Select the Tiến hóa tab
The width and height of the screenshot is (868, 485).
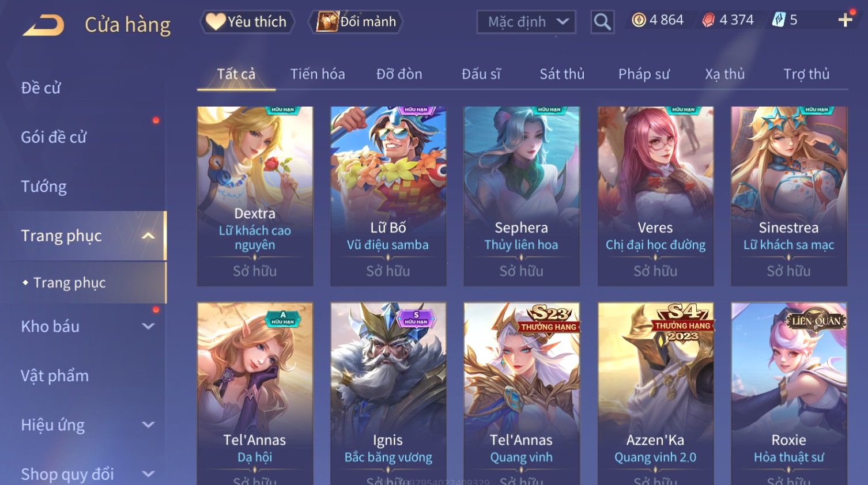pos(318,74)
